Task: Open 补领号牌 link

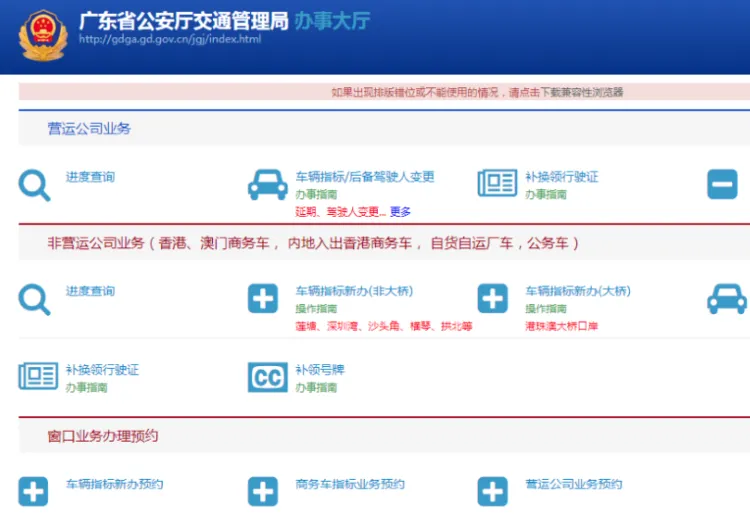Action: click(x=320, y=370)
